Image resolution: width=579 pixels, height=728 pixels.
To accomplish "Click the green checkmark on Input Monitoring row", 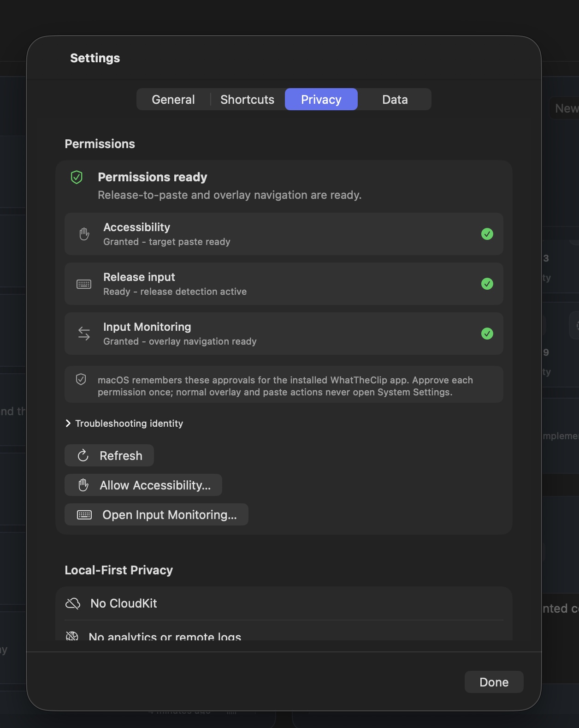I will click(487, 334).
